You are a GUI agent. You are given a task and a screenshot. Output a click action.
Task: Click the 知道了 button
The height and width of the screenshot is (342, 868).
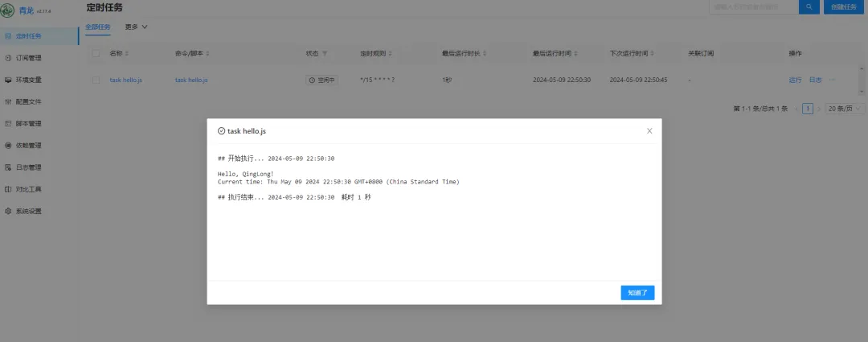pyautogui.click(x=637, y=293)
